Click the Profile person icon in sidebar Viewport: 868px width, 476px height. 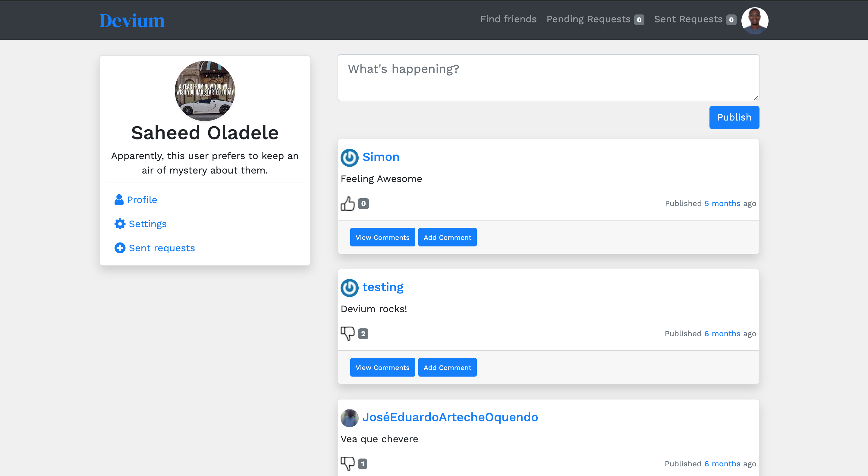click(x=119, y=200)
